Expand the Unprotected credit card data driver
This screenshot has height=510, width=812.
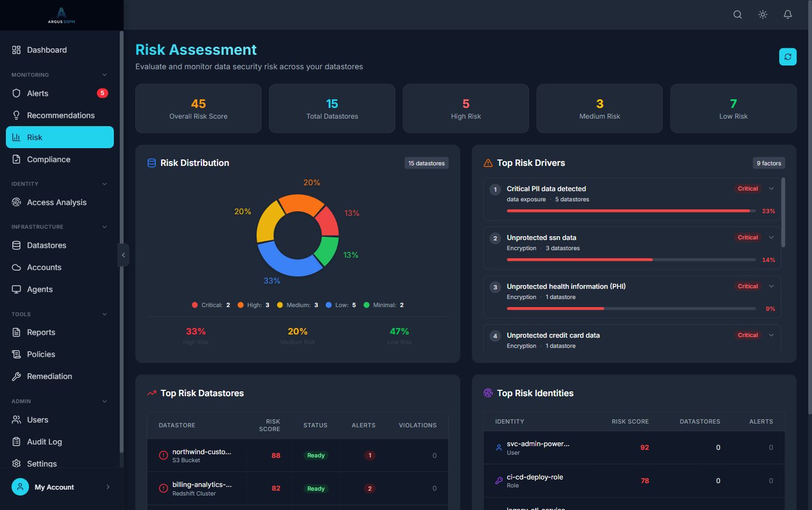coord(771,335)
